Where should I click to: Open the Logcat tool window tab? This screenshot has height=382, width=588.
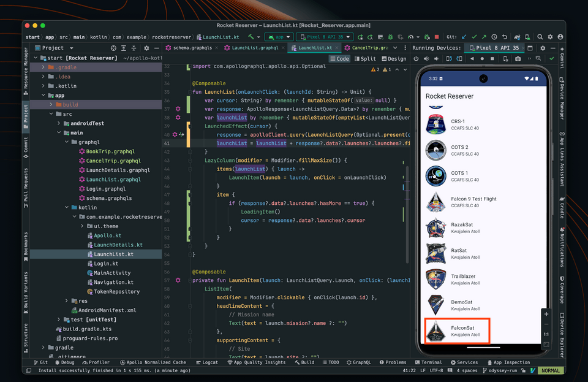[x=206, y=362]
